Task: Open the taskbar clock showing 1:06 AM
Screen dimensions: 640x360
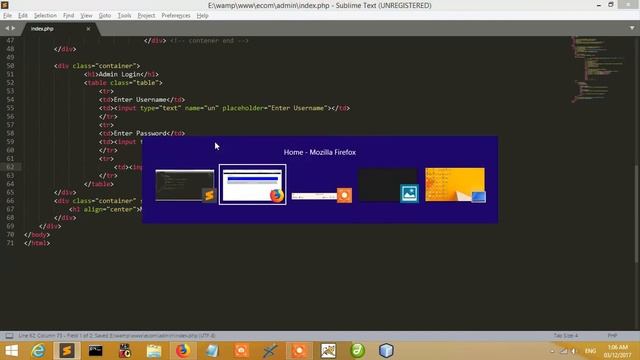Action: tap(618, 351)
